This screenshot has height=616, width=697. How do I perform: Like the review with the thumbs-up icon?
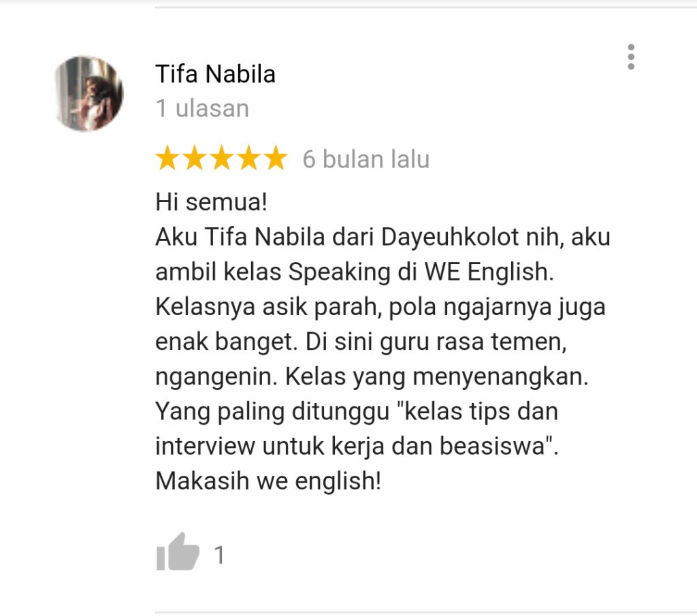(x=178, y=551)
